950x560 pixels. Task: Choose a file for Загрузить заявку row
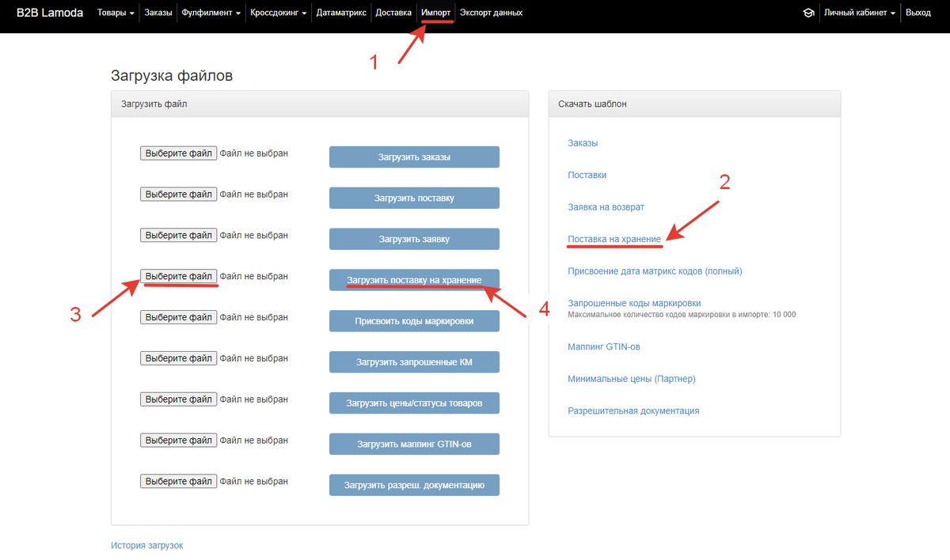pyautogui.click(x=179, y=235)
